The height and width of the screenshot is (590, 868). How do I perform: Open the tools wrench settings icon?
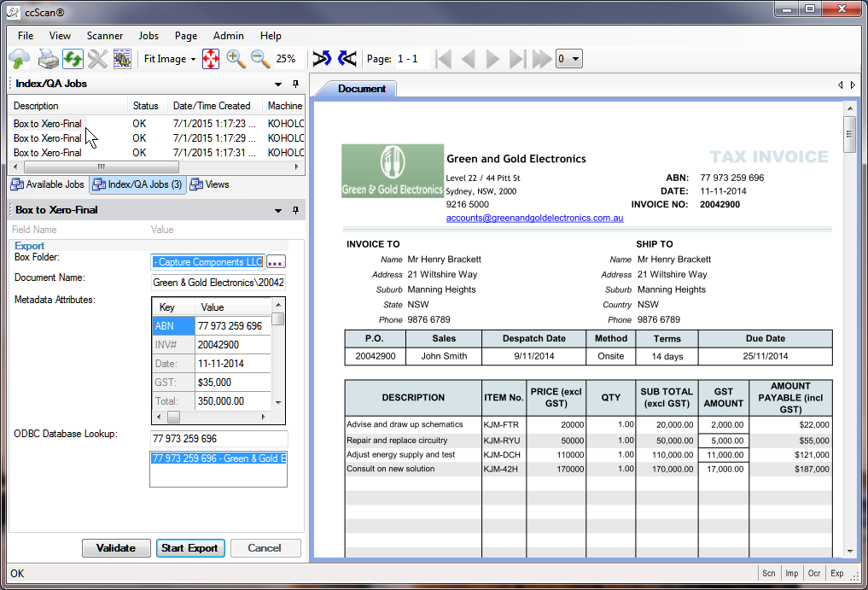click(97, 59)
